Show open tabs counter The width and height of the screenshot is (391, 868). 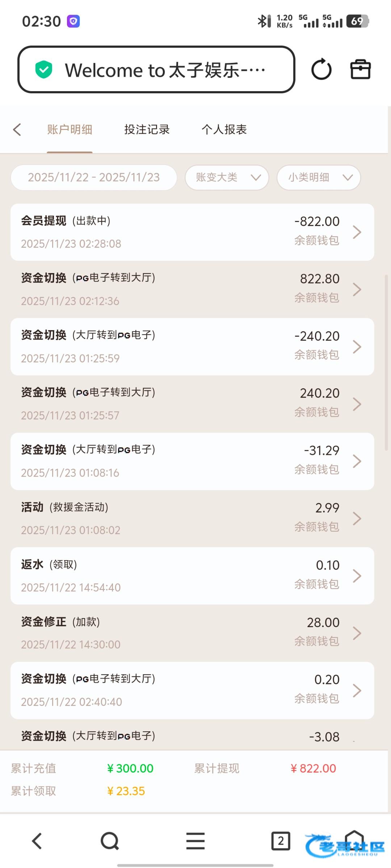(x=281, y=841)
